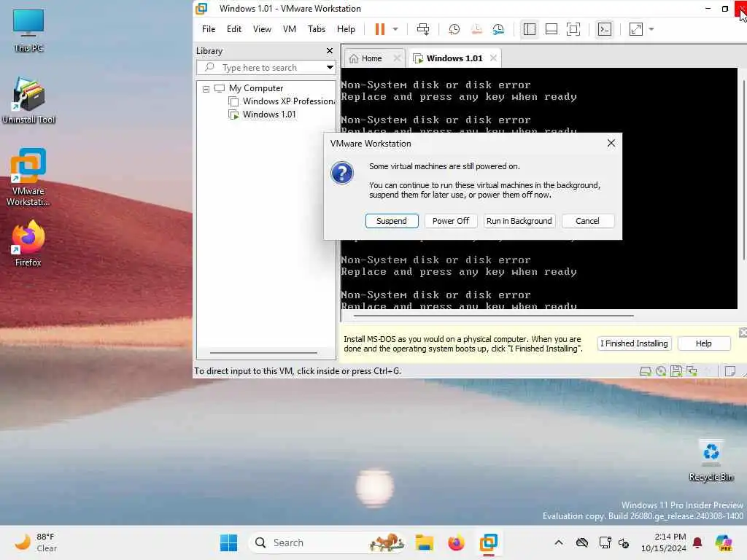The height and width of the screenshot is (560, 747).
Task: Open Recycle Bin on desktop
Action: click(x=711, y=460)
